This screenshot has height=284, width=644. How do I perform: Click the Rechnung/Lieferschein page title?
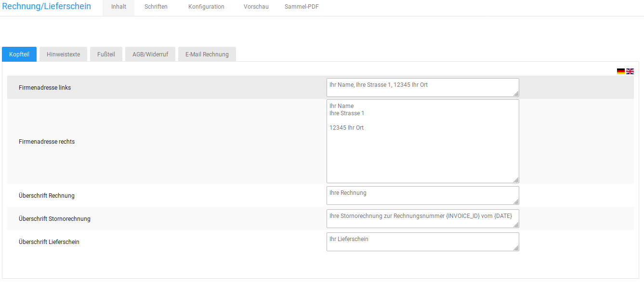tap(47, 7)
